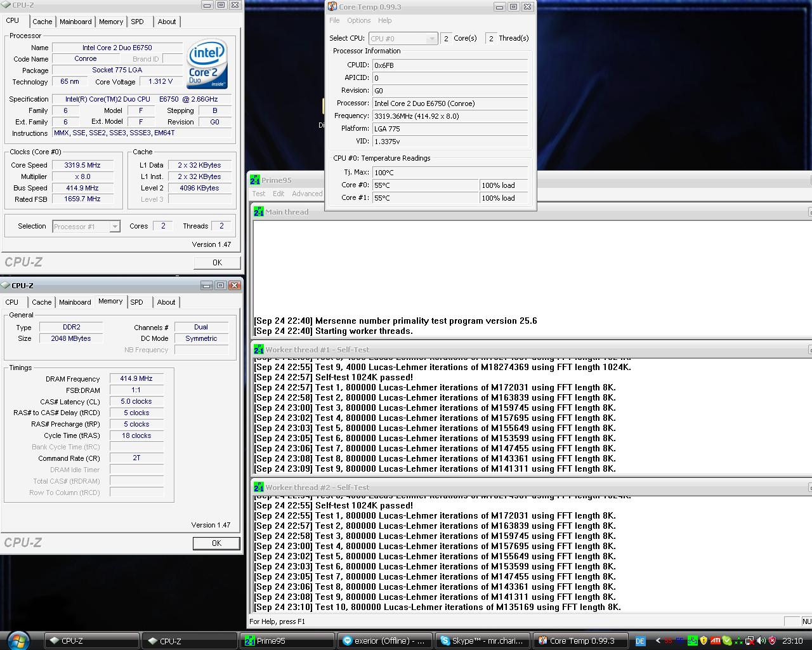Click the clock showing 23:10
Screen dimensions: 812x650
click(792, 641)
